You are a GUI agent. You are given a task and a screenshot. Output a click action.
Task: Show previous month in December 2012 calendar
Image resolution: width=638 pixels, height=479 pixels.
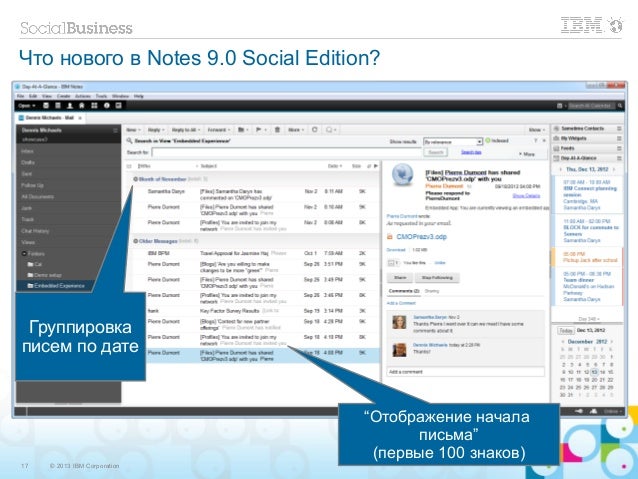click(563, 342)
